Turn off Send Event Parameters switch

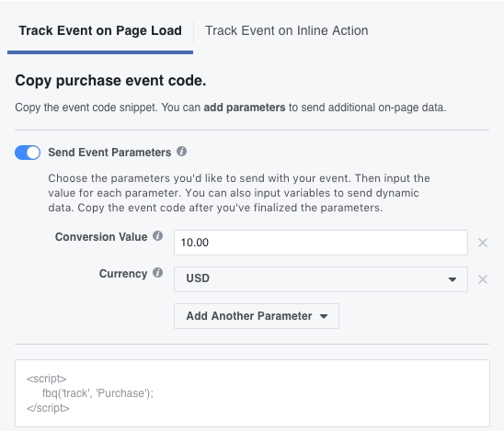(x=28, y=153)
